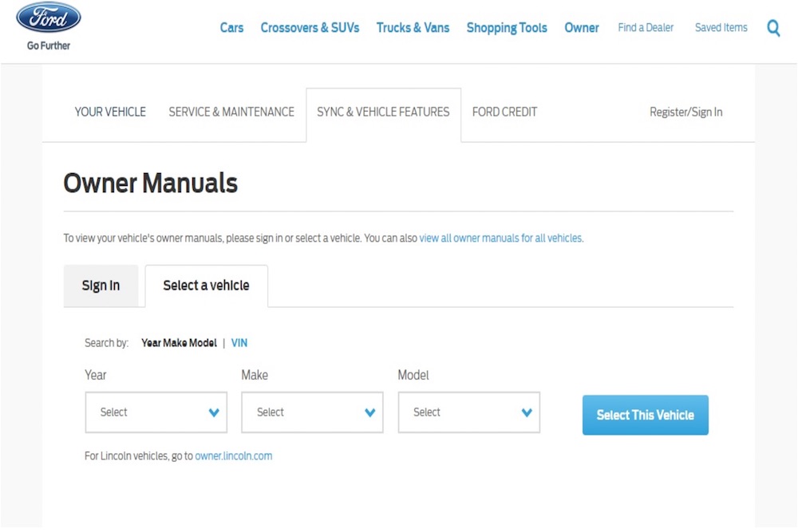Open the YOUR VEHICLE tab
Viewport: 798px width, 532px height.
pos(110,112)
